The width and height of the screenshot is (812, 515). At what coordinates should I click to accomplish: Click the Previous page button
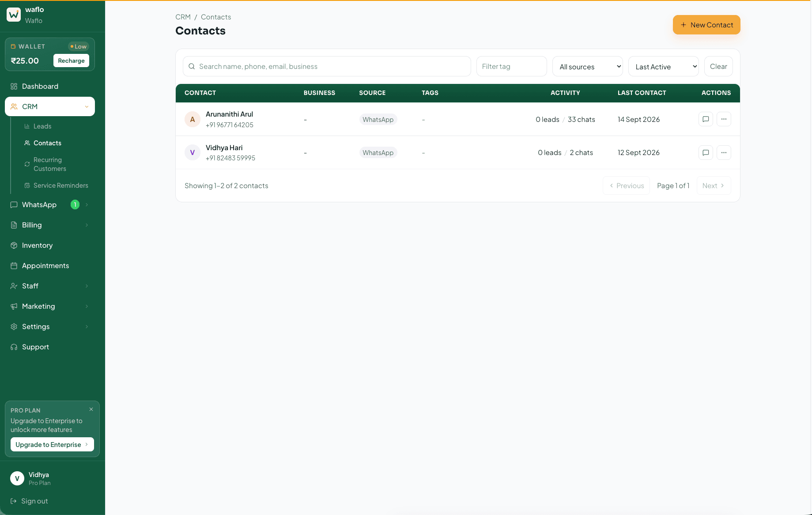tap(626, 186)
